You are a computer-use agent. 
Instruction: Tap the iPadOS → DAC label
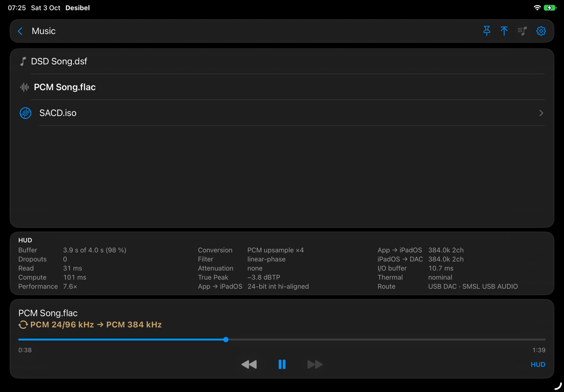point(400,259)
